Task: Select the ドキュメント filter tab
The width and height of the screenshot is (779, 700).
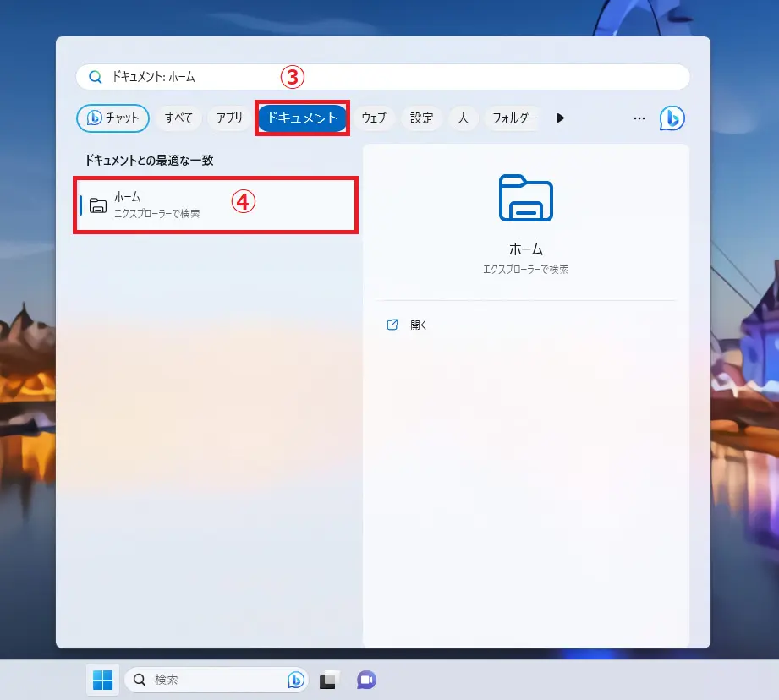Action: pyautogui.click(x=303, y=118)
